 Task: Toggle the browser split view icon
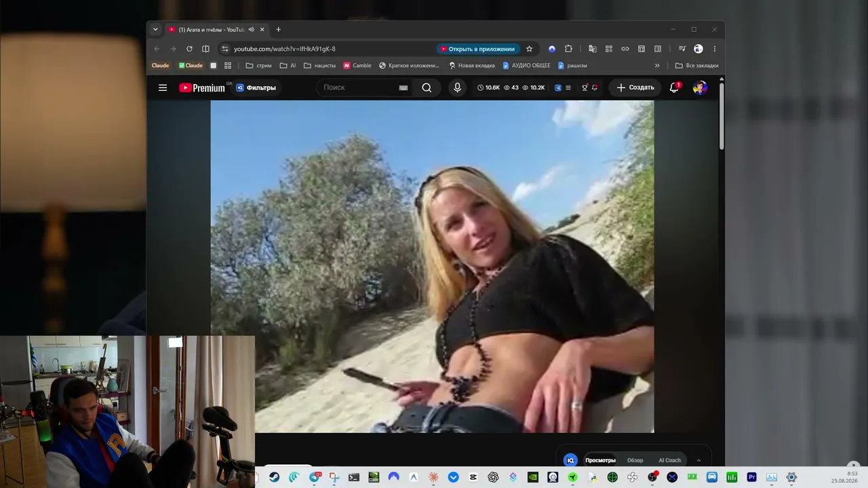click(x=205, y=49)
